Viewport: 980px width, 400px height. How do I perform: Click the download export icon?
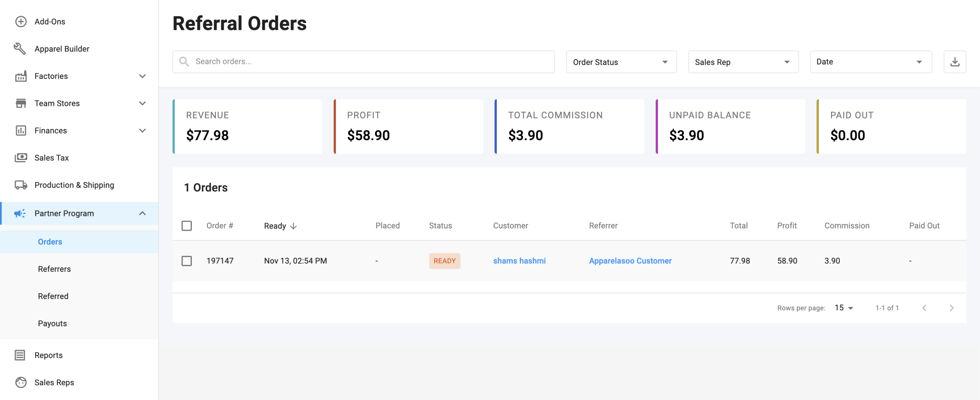pyautogui.click(x=955, y=62)
